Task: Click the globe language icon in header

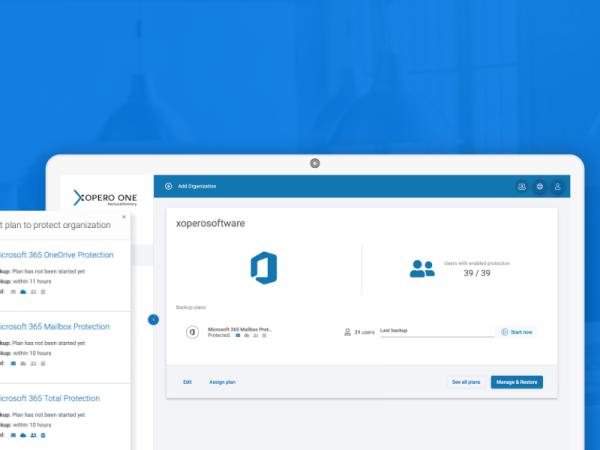Action: coord(540,186)
